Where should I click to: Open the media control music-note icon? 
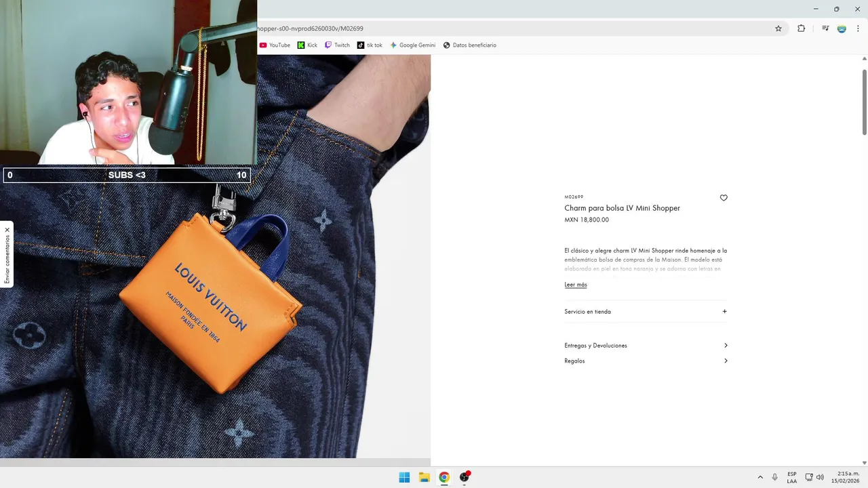click(x=825, y=28)
